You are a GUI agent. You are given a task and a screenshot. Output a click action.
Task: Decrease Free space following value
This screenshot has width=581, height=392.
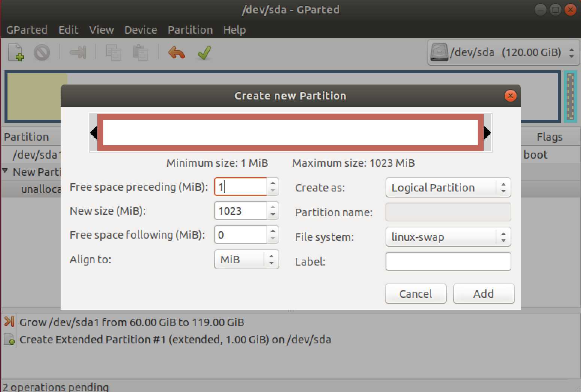(273, 239)
